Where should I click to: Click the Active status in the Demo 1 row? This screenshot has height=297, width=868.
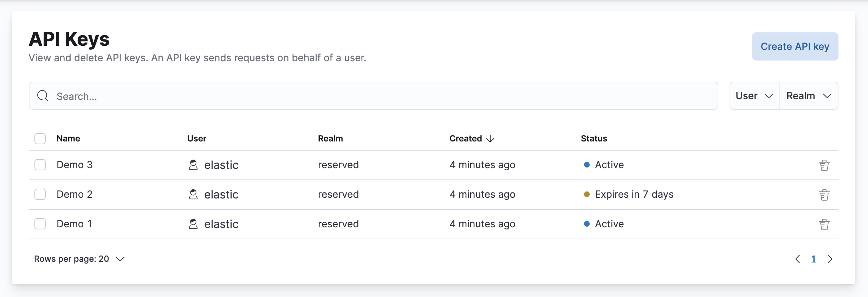pyautogui.click(x=609, y=224)
